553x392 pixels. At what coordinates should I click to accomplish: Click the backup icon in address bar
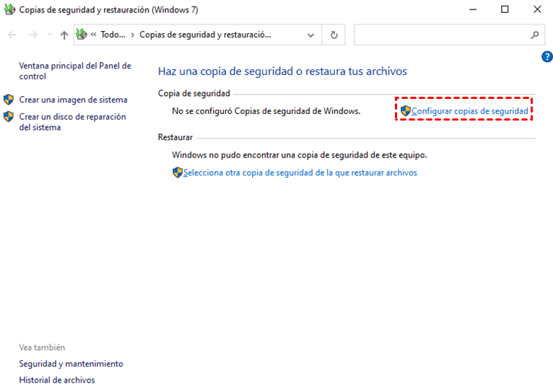click(x=82, y=35)
